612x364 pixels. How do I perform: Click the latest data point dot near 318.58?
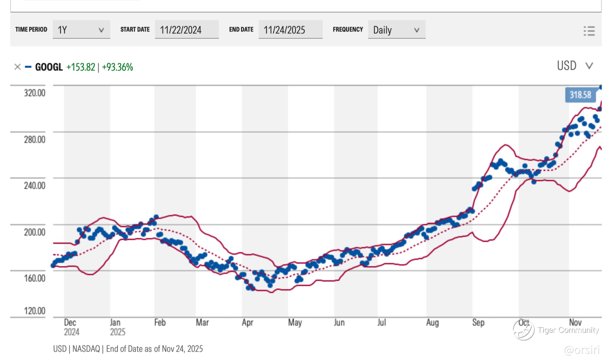[x=601, y=87]
